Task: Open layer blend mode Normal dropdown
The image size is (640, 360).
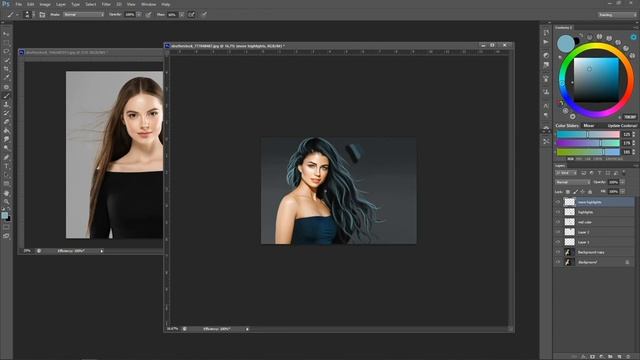Action: [573, 182]
